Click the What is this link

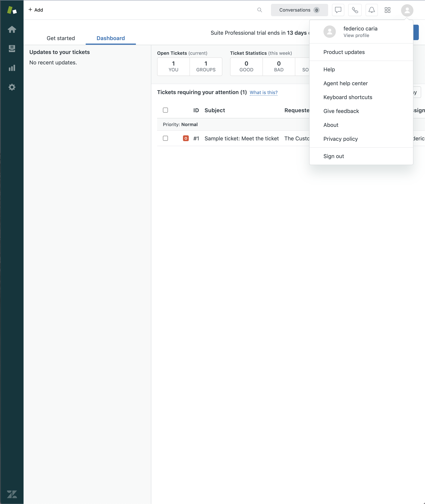click(x=264, y=92)
